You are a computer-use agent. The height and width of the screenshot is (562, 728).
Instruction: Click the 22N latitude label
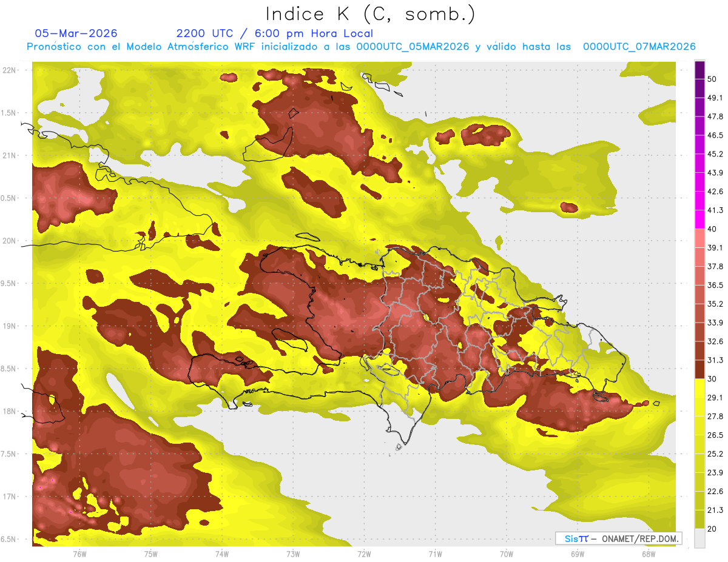tap(9, 70)
